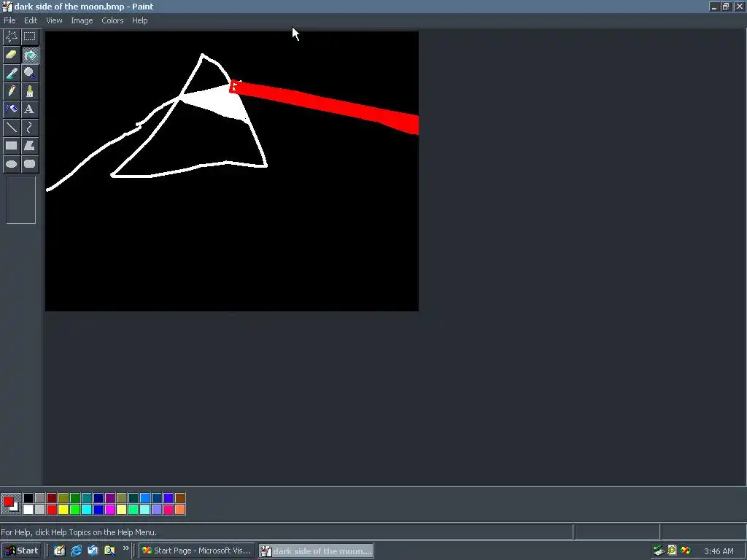The width and height of the screenshot is (747, 560).
Task: Pick the teal color swatch
Action: (x=87, y=498)
